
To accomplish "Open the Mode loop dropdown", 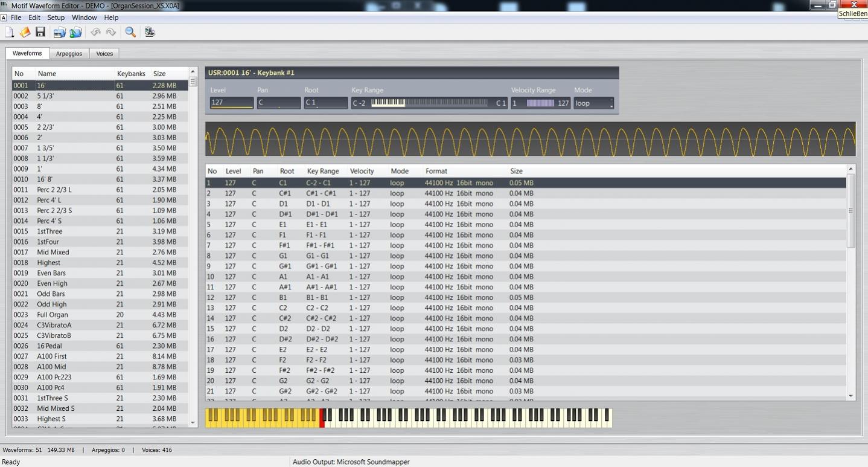I will click(x=593, y=103).
